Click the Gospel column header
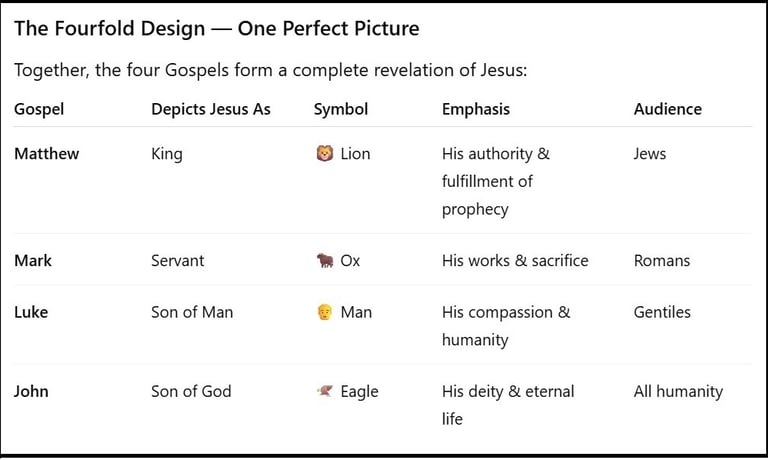The width and height of the screenshot is (768, 460). [x=39, y=109]
